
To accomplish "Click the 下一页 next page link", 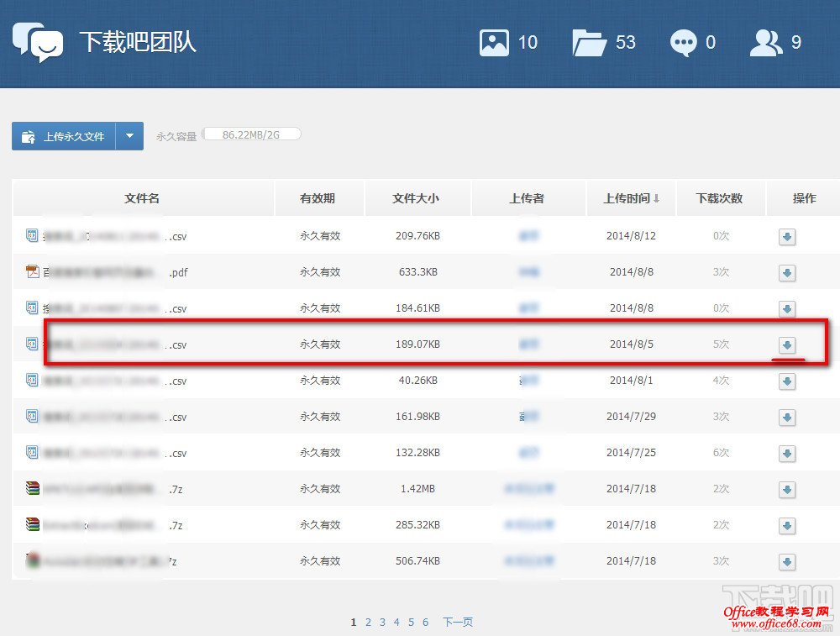I will (x=458, y=622).
